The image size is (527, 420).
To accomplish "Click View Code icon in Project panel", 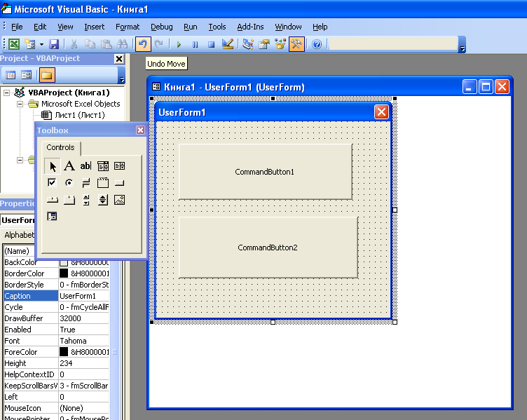I will (x=11, y=75).
